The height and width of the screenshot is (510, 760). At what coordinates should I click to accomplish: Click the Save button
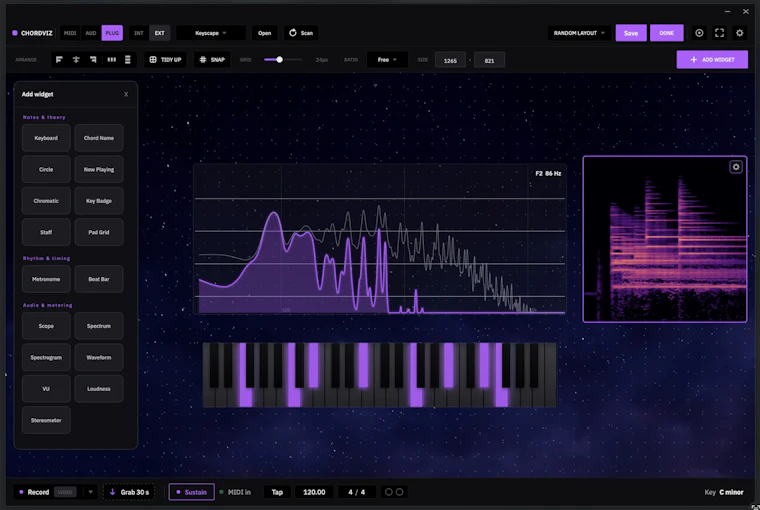tap(631, 33)
